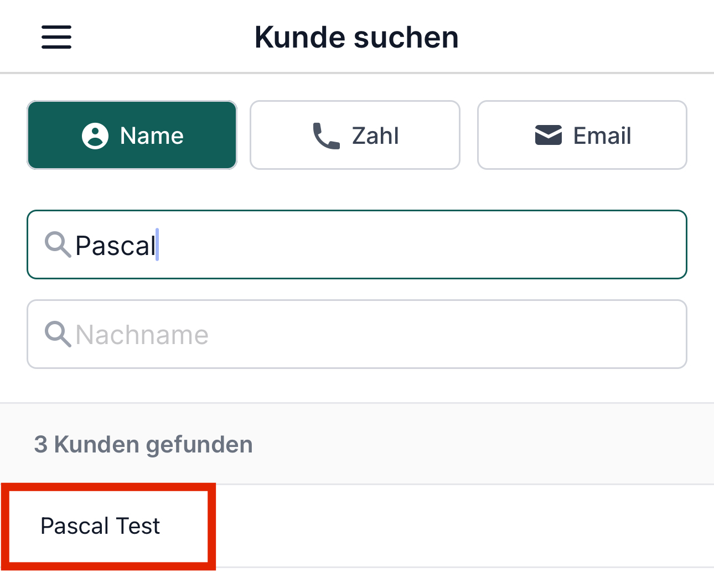The height and width of the screenshot is (588, 714).
Task: Click magnifier icon in Nachname field
Action: click(x=58, y=334)
